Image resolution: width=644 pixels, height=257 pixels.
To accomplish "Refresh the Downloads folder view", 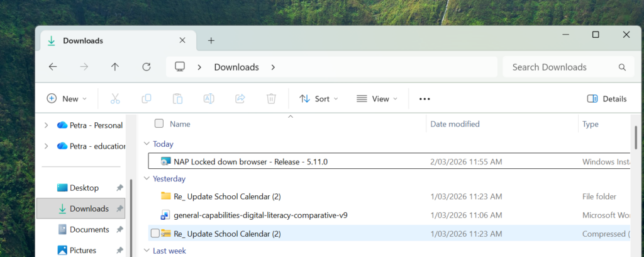I will [x=147, y=67].
